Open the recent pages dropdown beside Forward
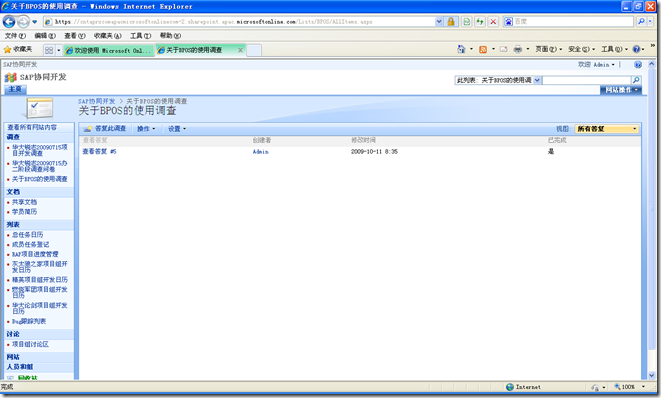661x398 pixels. [x=35, y=22]
